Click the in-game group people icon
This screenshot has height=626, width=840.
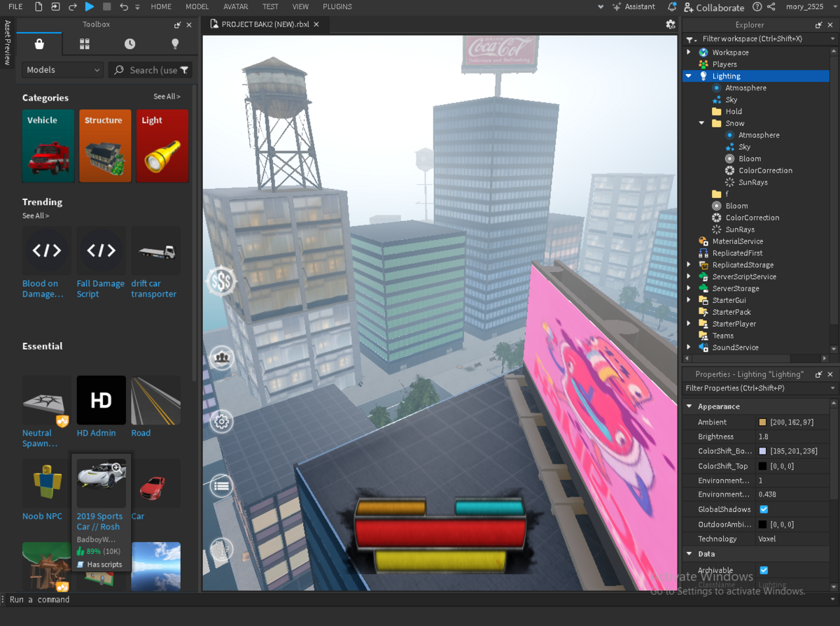click(x=222, y=357)
